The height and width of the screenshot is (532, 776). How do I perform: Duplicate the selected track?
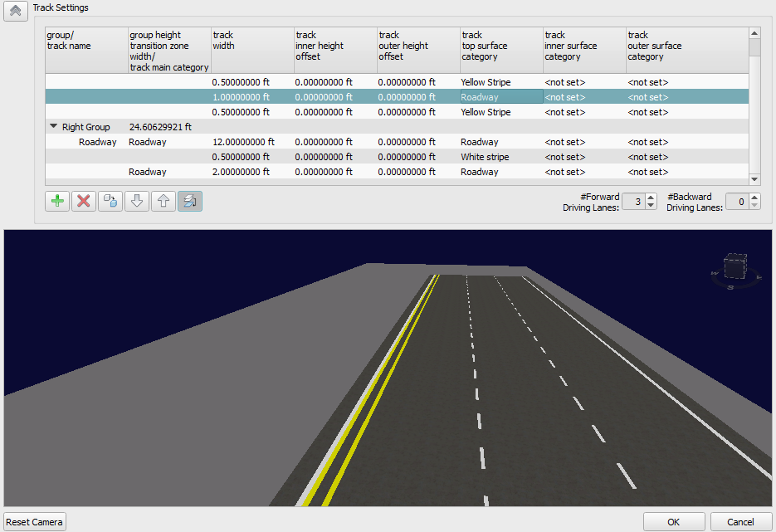point(110,201)
